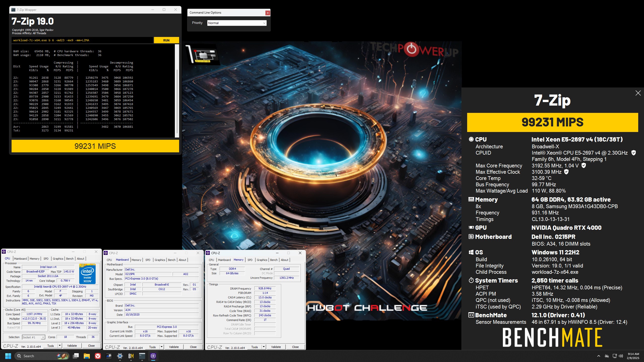Click the Level 3 cache value 45 MBytes
644x362 pixels.
pyautogui.click(x=74, y=328)
